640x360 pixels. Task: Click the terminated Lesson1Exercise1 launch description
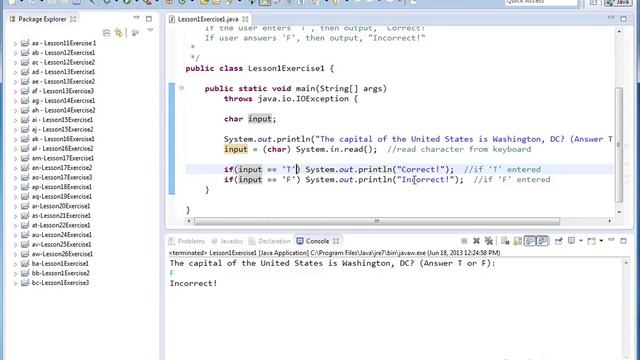tap(334, 253)
